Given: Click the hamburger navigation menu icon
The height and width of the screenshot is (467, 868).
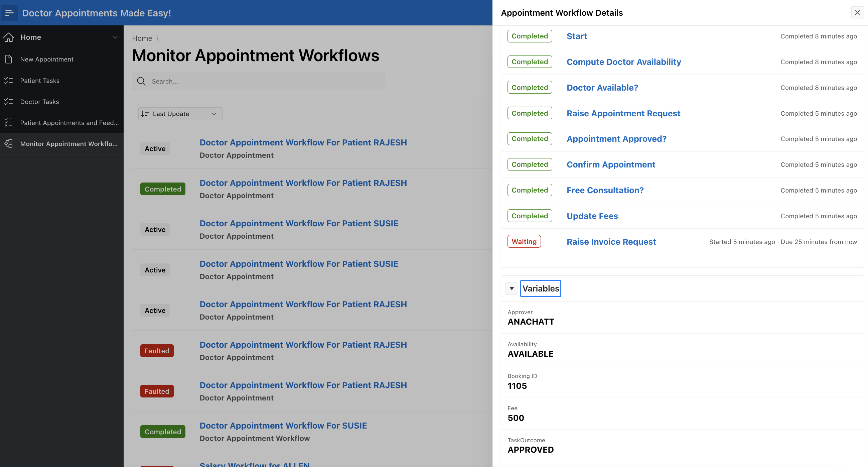Looking at the screenshot, I should point(9,13).
